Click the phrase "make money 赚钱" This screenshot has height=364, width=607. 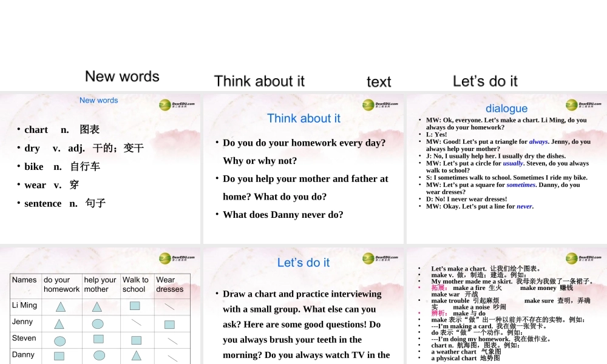(x=546, y=288)
